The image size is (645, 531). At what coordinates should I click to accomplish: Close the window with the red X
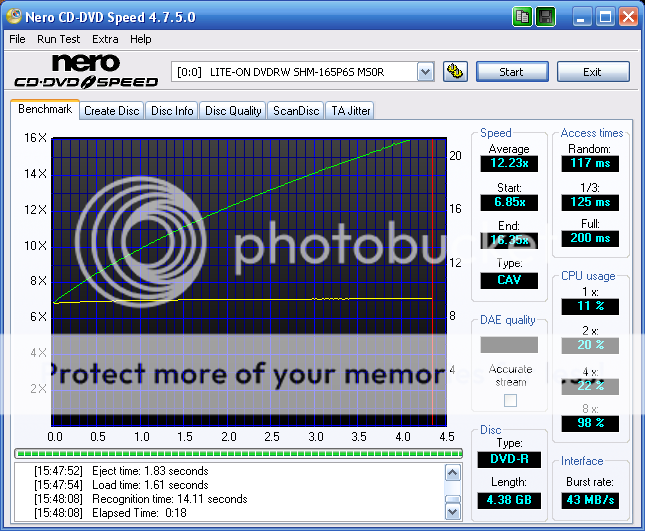[628, 17]
